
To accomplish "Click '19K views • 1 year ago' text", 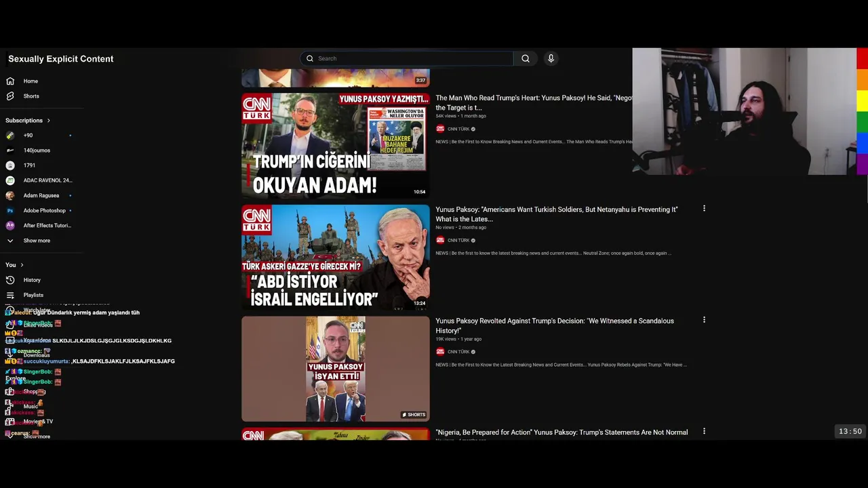I will point(458,339).
